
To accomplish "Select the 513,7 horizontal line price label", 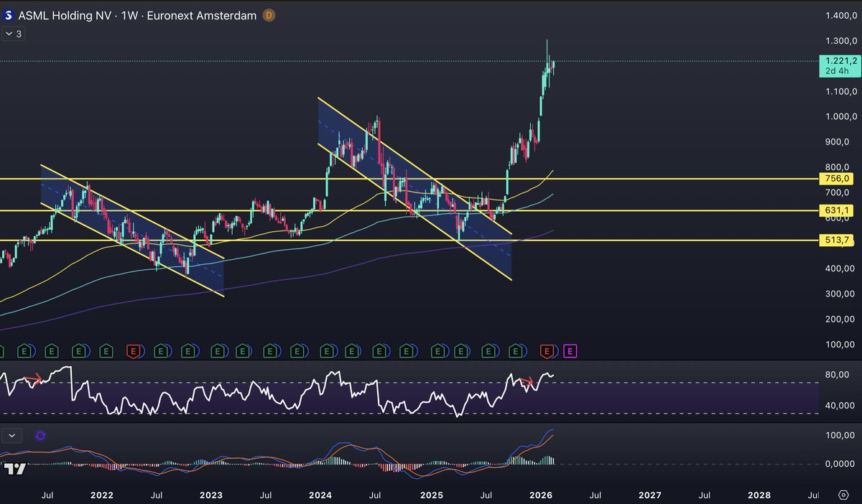I will click(836, 241).
